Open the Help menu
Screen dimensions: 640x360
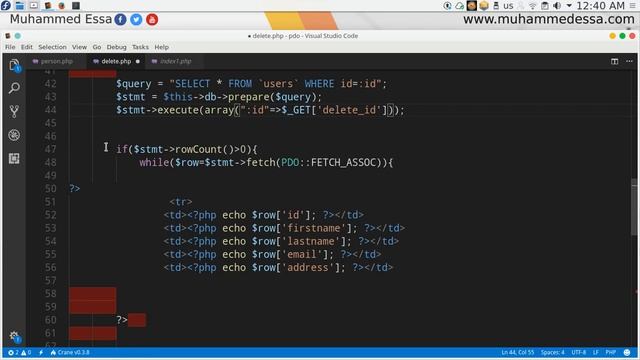(x=161, y=47)
